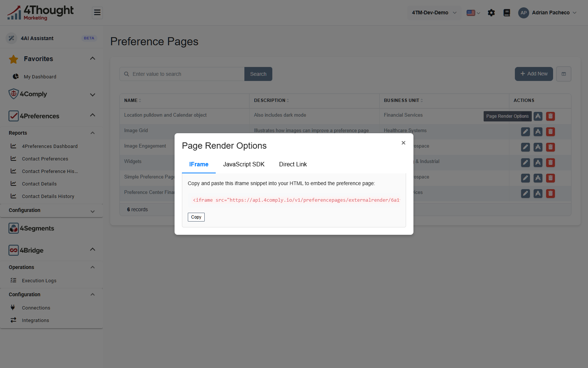This screenshot has width=588, height=368.
Task: Collapse the Reports group under 4Preferences
Action: click(93, 133)
